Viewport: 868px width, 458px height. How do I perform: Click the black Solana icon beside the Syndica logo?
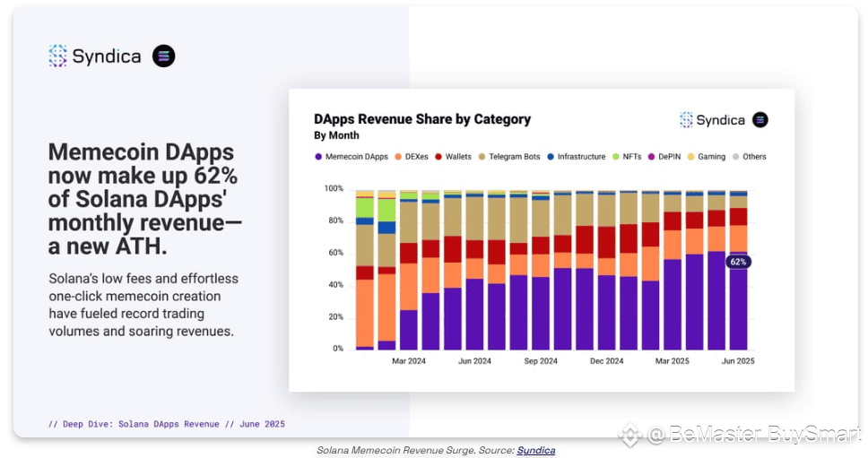[164, 56]
